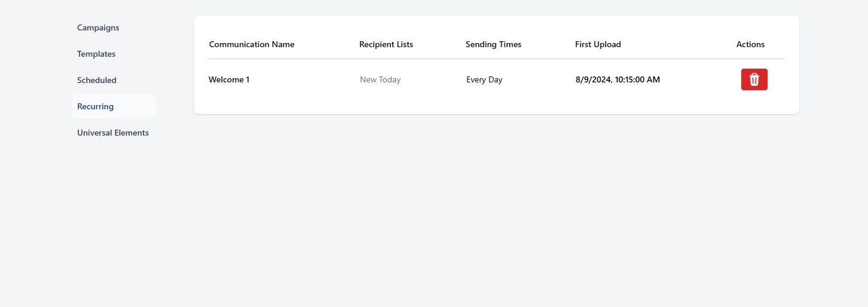This screenshot has height=307, width=868.
Task: Select the Every Day sending time cell
Action: coord(484,79)
